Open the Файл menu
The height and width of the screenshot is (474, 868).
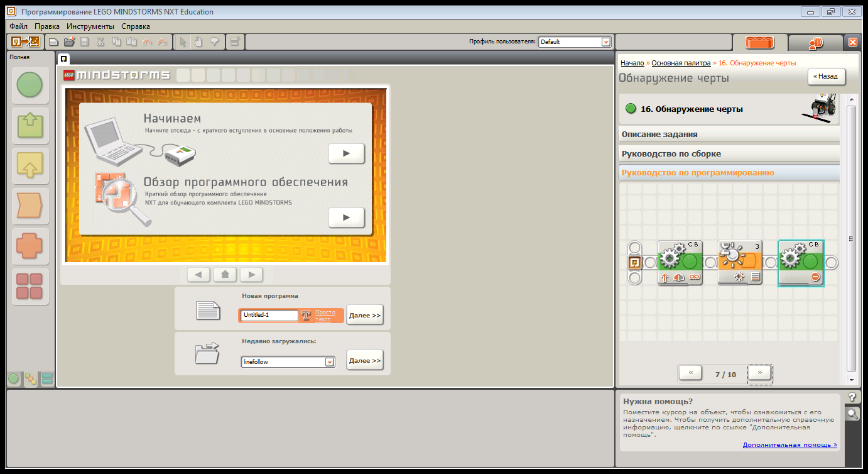(x=18, y=26)
